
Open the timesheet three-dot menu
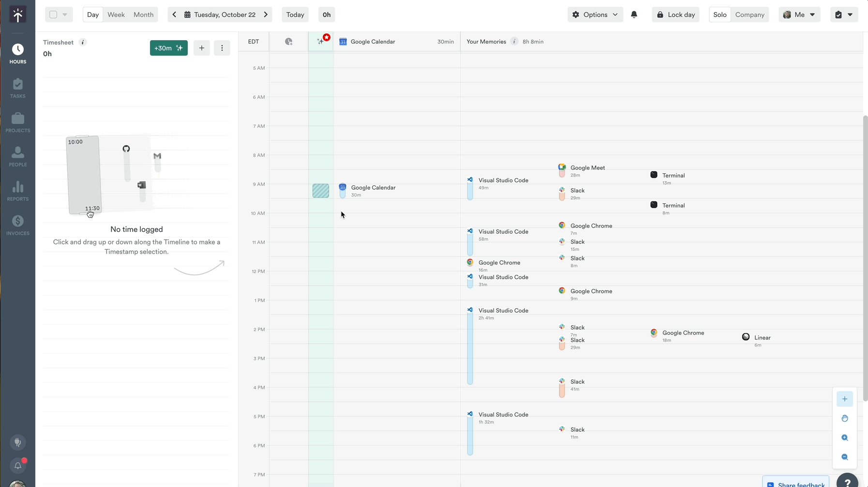pos(222,48)
